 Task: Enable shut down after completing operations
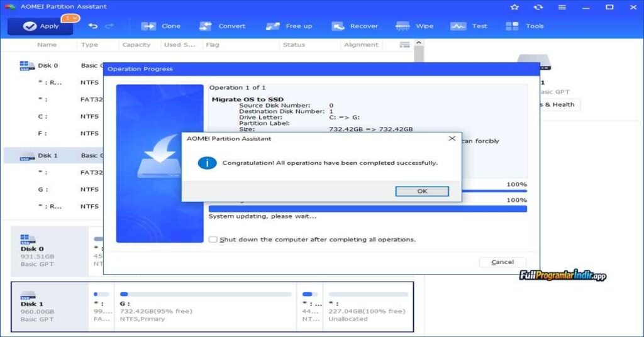tap(213, 240)
